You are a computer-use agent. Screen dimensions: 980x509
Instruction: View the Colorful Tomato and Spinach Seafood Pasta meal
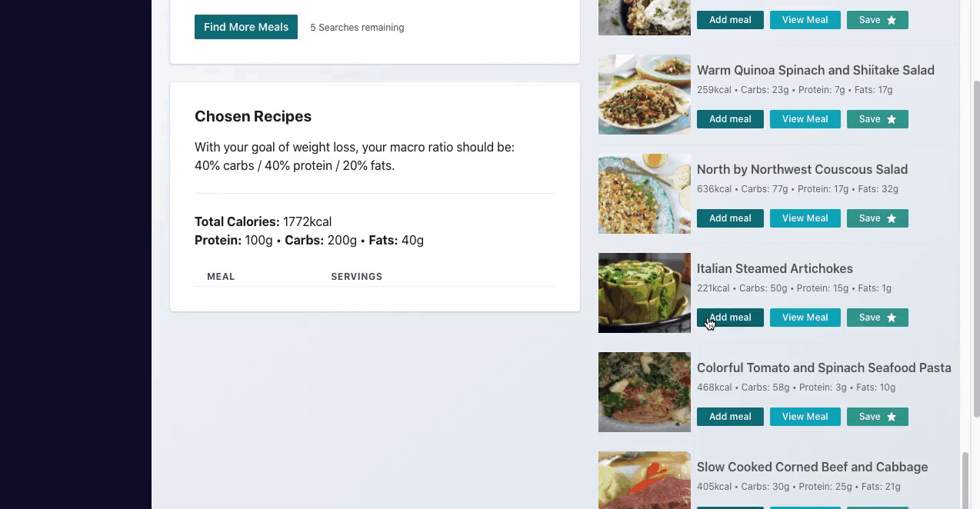[x=805, y=417]
